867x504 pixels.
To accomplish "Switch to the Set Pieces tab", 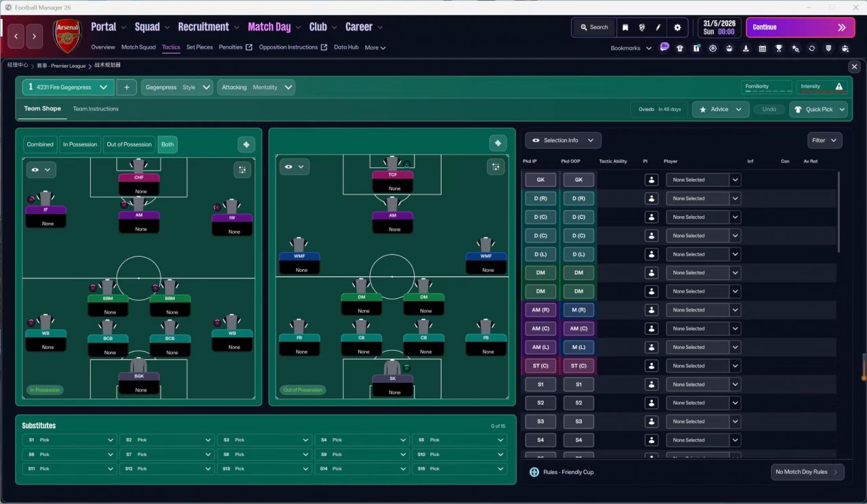I will [199, 47].
